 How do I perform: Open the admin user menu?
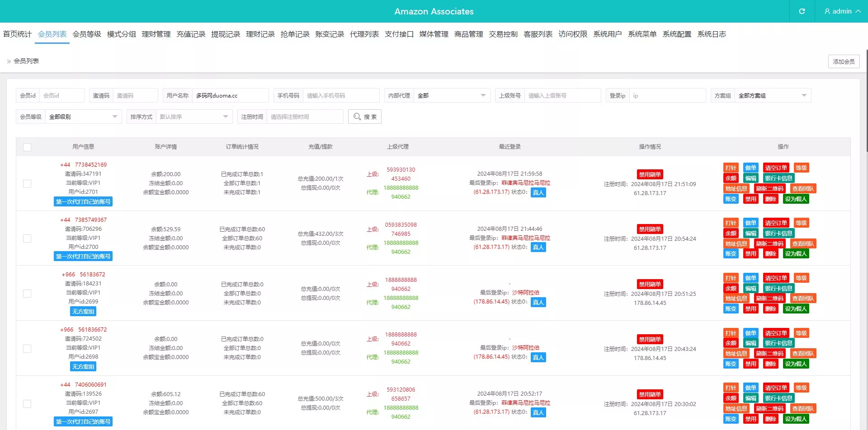point(842,11)
